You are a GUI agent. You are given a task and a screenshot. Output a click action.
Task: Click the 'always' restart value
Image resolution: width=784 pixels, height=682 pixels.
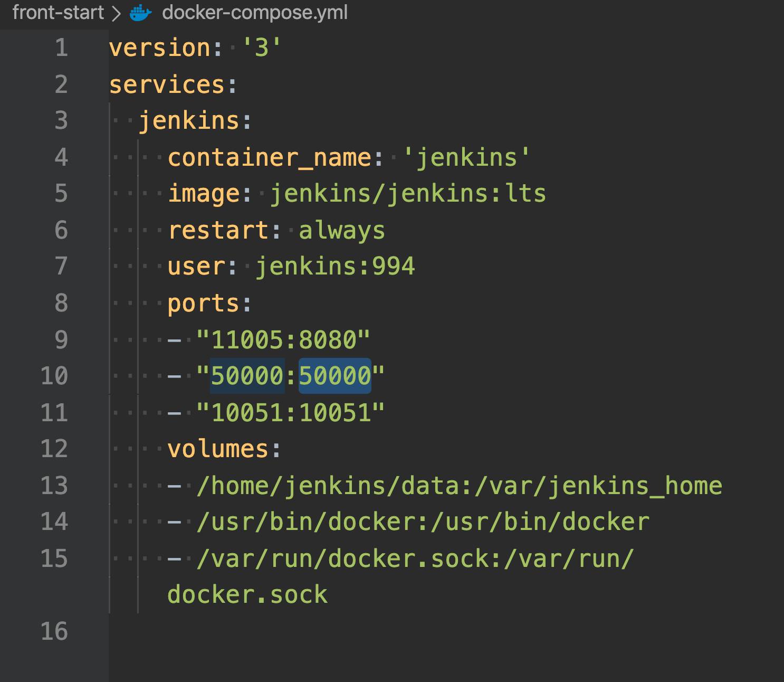[342, 231]
